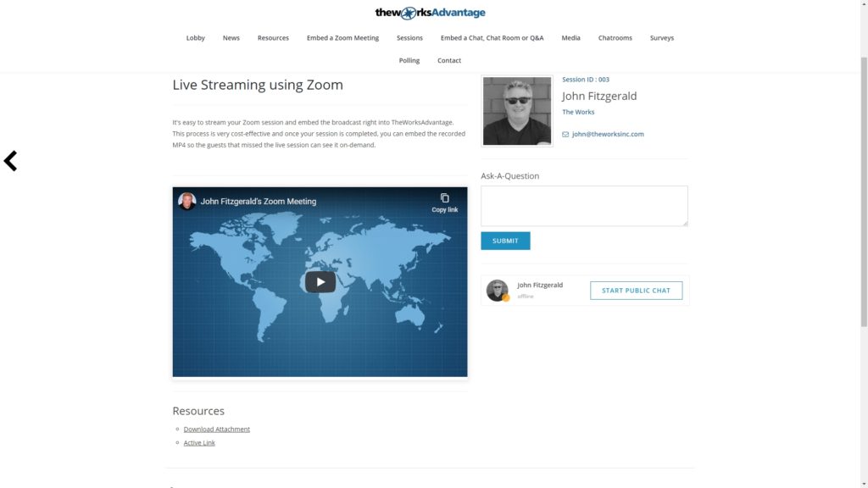The image size is (868, 488).
Task: Open the Lobby menu item
Action: point(196,37)
